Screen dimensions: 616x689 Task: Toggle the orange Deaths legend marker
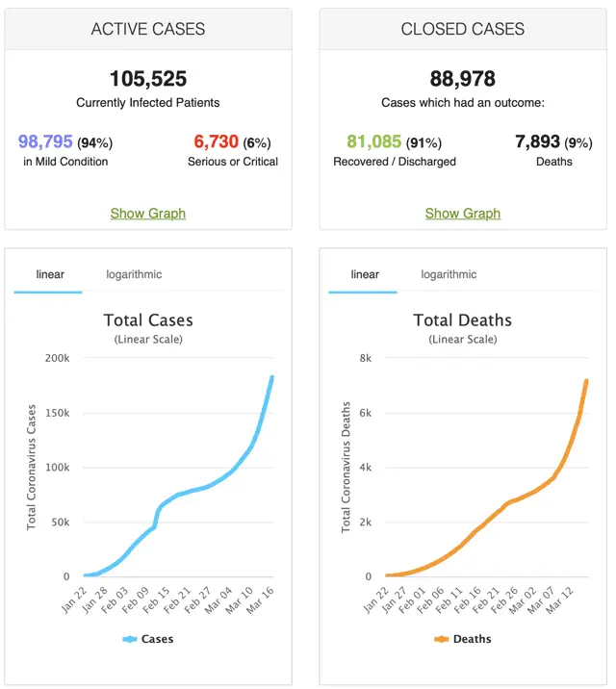(443, 639)
